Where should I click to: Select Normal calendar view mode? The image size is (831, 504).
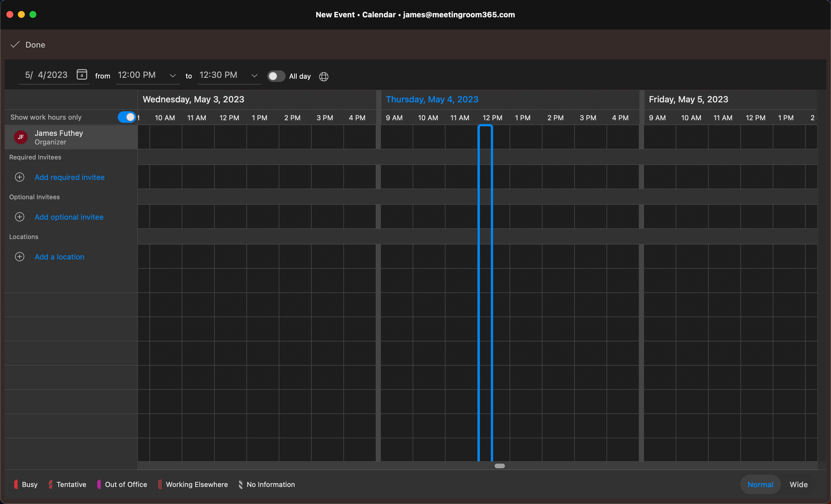tap(760, 484)
